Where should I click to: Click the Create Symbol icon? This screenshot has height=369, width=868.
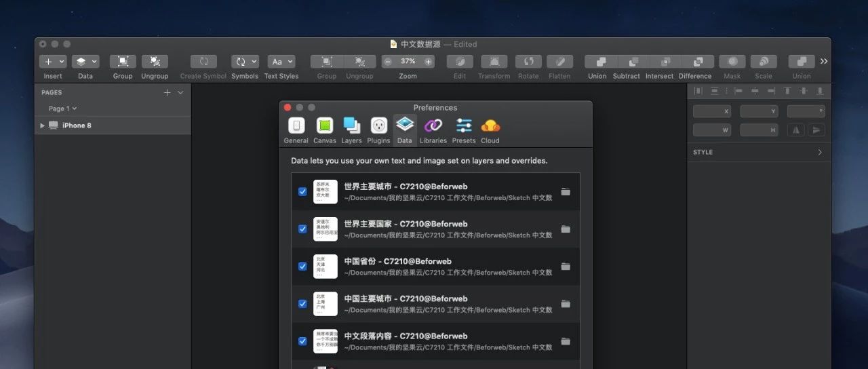click(x=203, y=61)
